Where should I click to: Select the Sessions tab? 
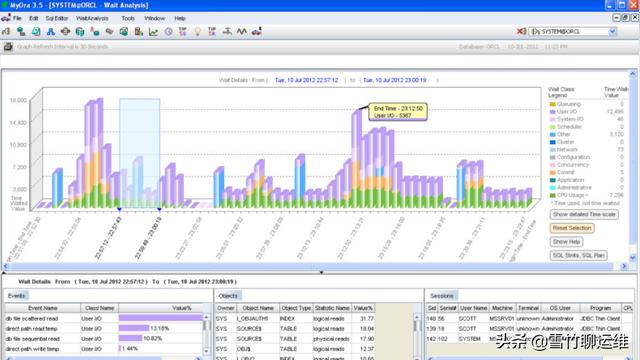(442, 296)
